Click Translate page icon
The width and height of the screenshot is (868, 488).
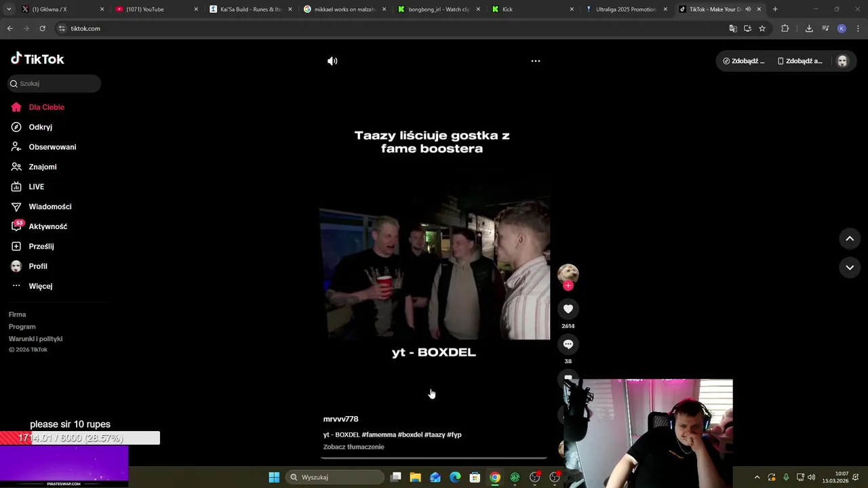(733, 28)
